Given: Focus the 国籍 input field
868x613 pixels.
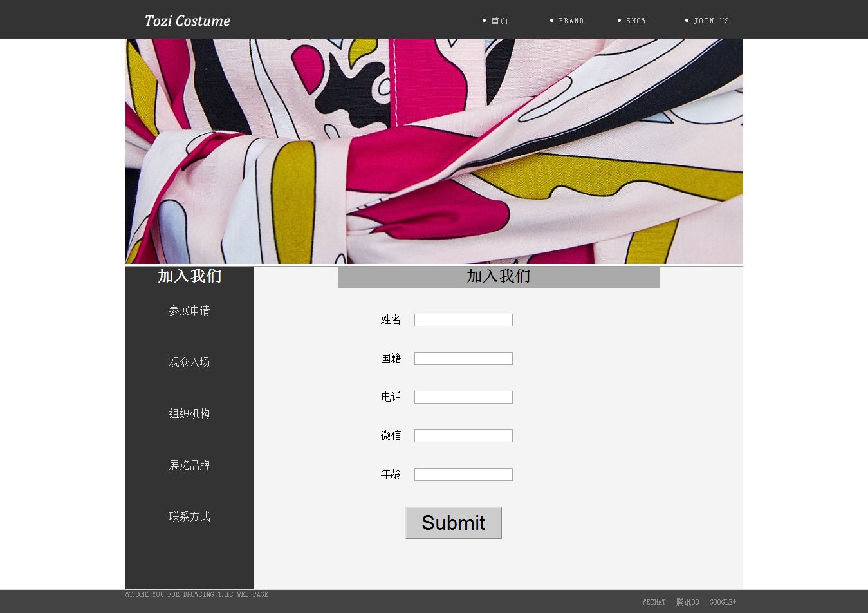Looking at the screenshot, I should click(463, 359).
